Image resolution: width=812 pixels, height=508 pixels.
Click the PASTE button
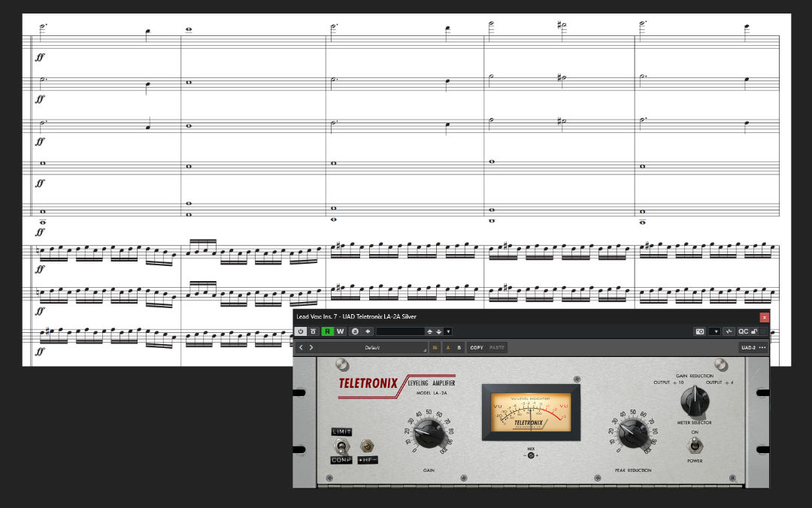(497, 348)
